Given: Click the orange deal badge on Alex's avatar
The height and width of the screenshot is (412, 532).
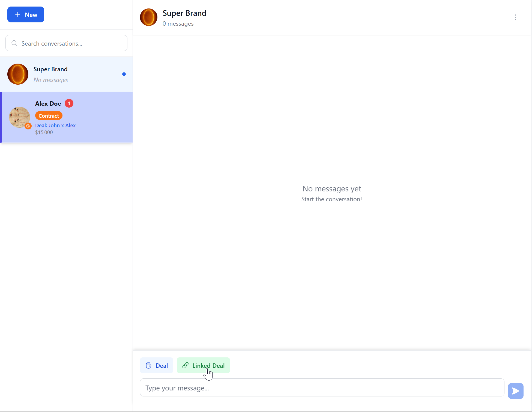Looking at the screenshot, I should (x=28, y=126).
